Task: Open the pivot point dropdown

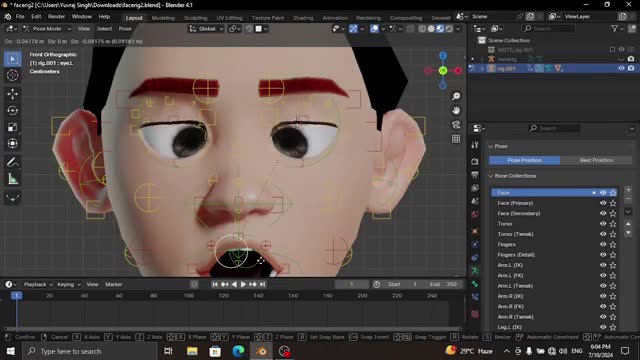Action: pyautogui.click(x=236, y=29)
